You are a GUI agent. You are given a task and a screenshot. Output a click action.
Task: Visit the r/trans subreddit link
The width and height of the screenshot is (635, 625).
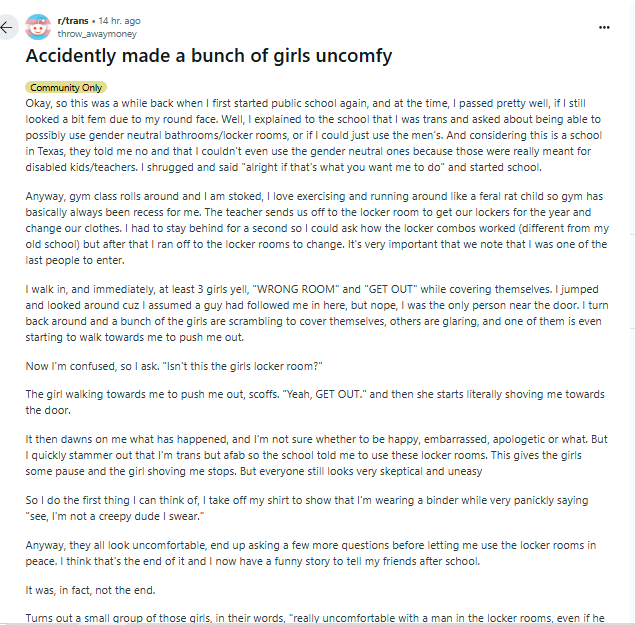point(74,21)
